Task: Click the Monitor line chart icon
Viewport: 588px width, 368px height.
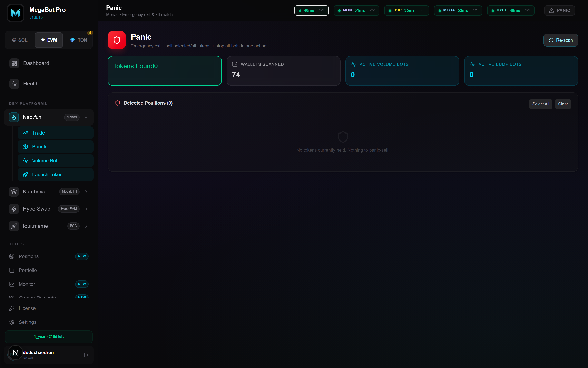Action: pos(12,284)
